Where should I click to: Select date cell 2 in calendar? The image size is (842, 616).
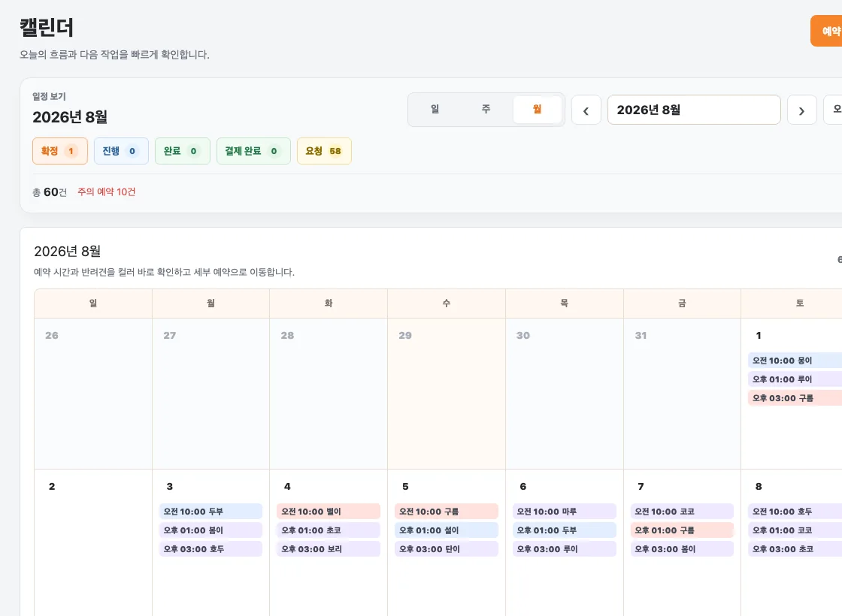(x=93, y=542)
